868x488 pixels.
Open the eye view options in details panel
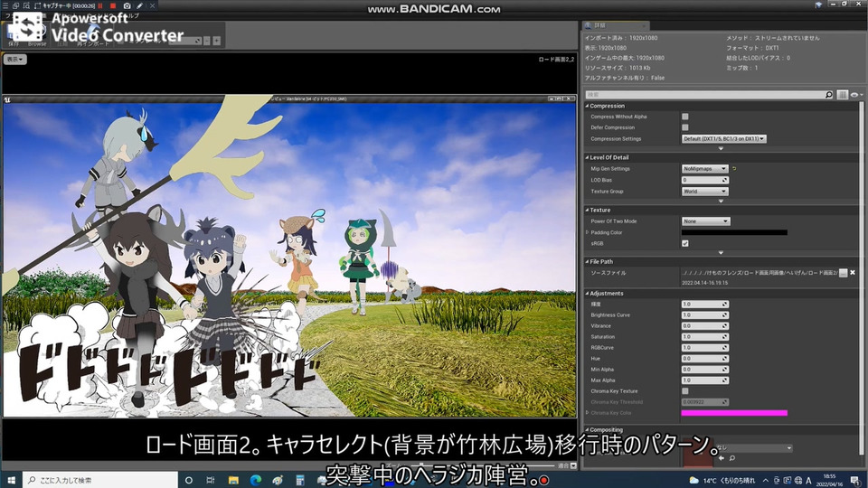point(855,95)
